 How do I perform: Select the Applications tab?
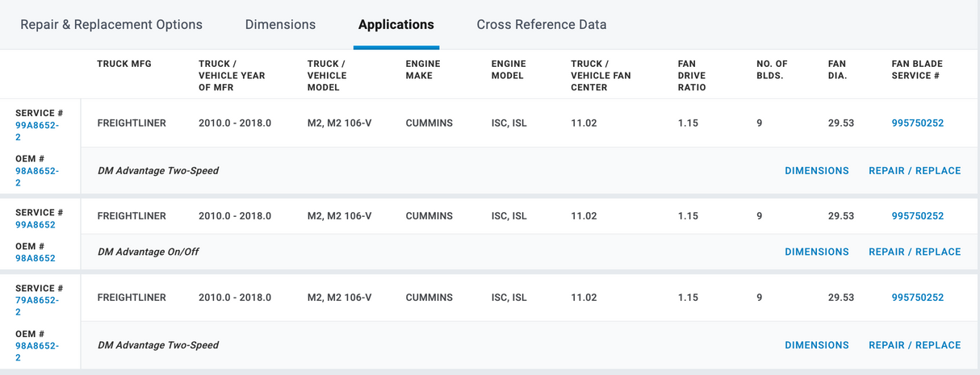tap(396, 24)
